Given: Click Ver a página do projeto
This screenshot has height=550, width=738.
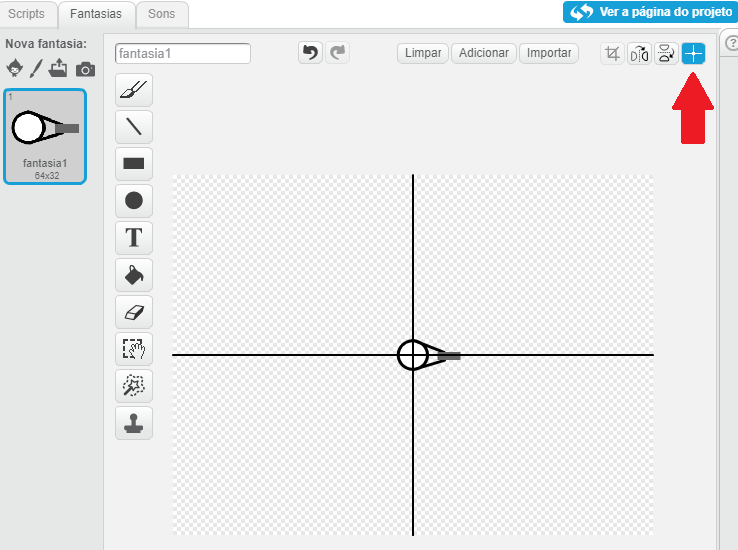Looking at the screenshot, I should click(650, 12).
